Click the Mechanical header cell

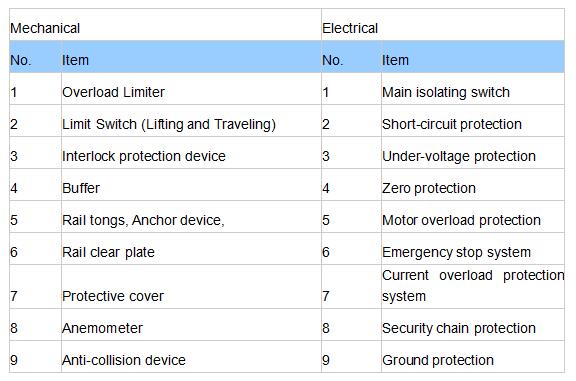(165, 25)
